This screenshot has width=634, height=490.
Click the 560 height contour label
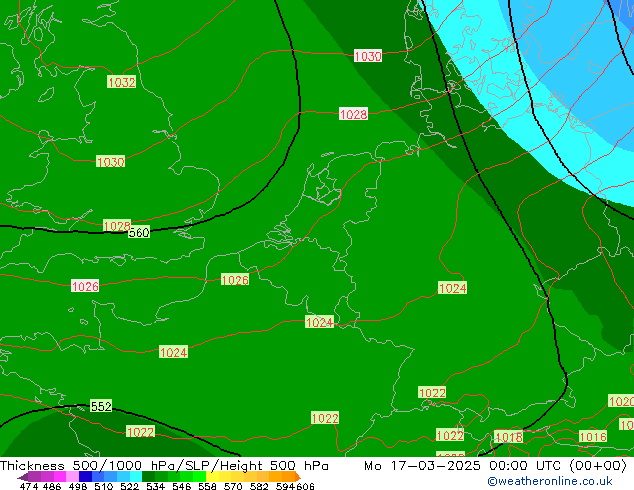139,232
